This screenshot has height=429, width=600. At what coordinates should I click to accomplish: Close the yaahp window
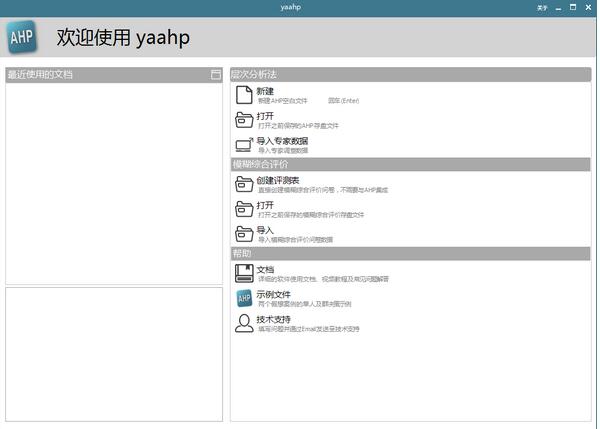coord(588,7)
